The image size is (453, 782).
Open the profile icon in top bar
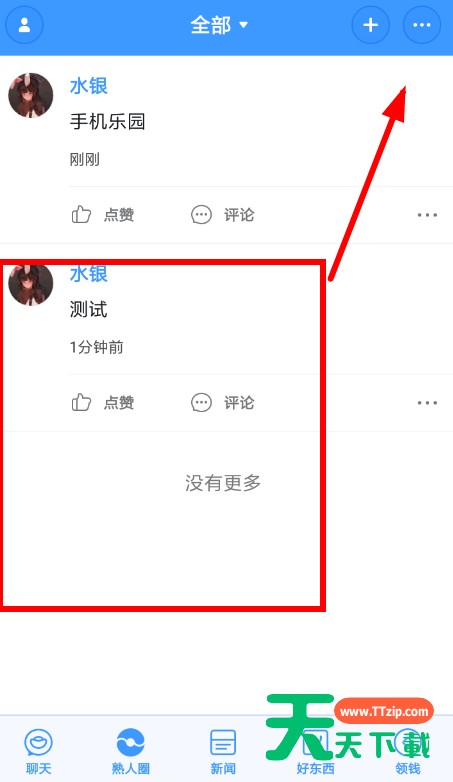point(24,25)
